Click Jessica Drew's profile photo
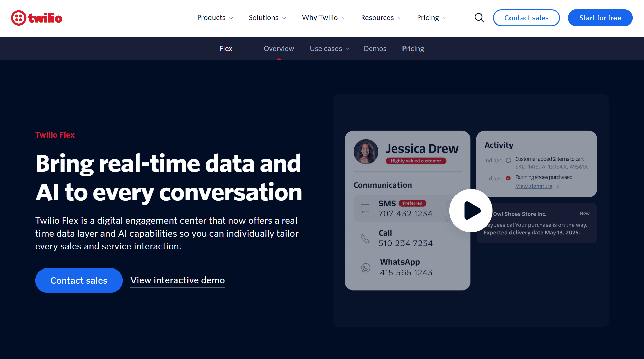 coord(366,152)
